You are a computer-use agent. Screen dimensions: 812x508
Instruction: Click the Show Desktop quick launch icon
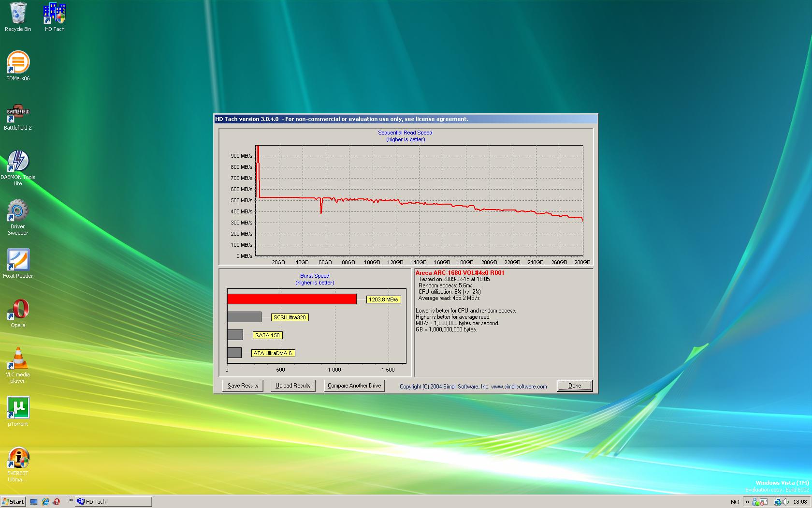(x=34, y=502)
